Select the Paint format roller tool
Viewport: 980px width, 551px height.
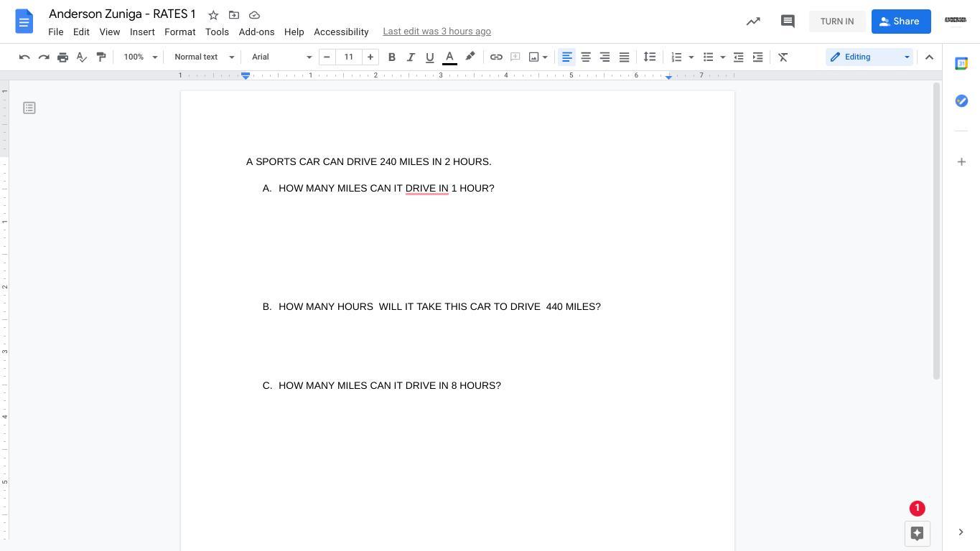tap(101, 57)
